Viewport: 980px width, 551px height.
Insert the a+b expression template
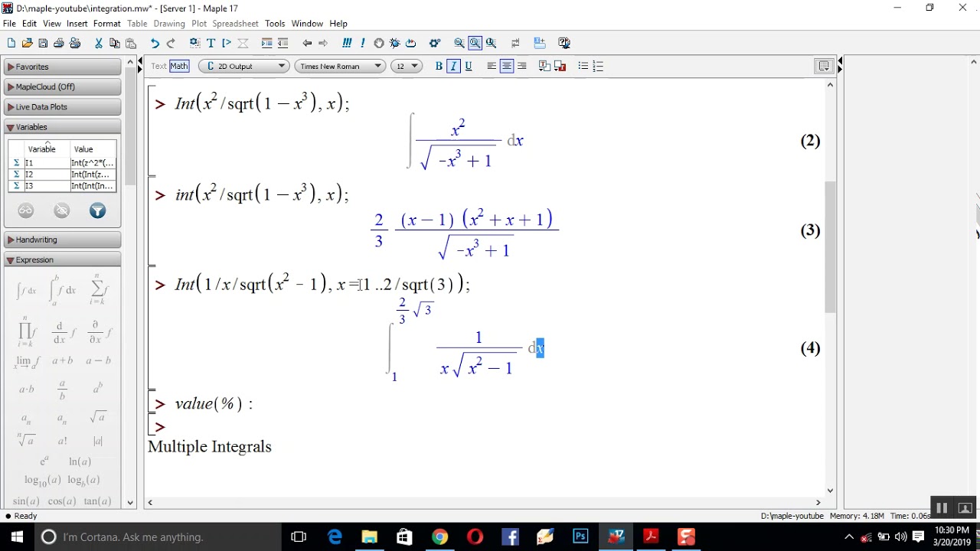click(x=63, y=360)
